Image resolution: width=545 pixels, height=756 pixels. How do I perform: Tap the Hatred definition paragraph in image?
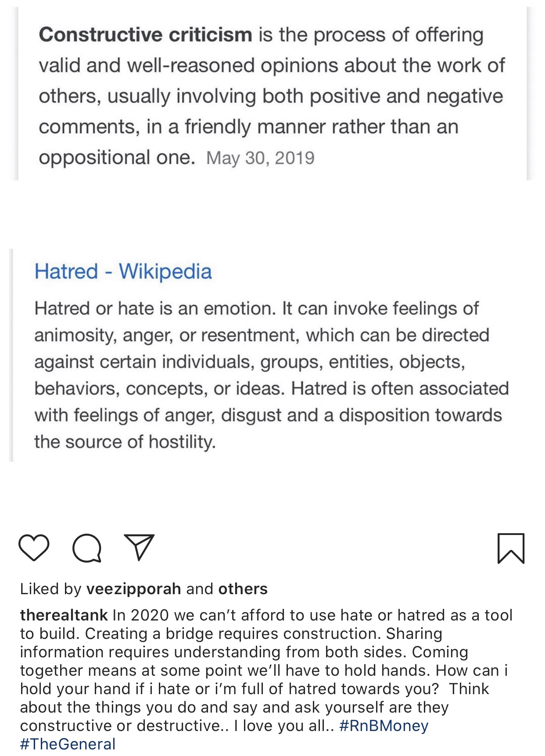[x=272, y=375]
